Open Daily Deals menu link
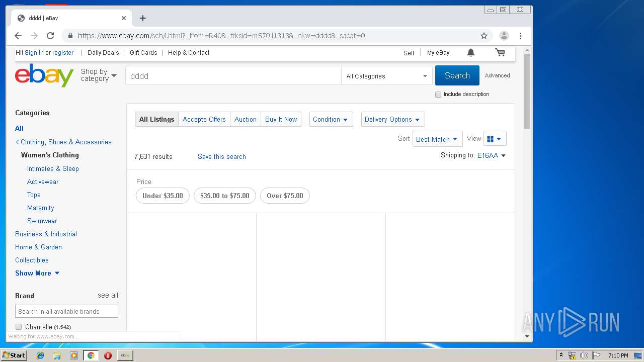Image resolution: width=644 pixels, height=362 pixels. point(103,52)
